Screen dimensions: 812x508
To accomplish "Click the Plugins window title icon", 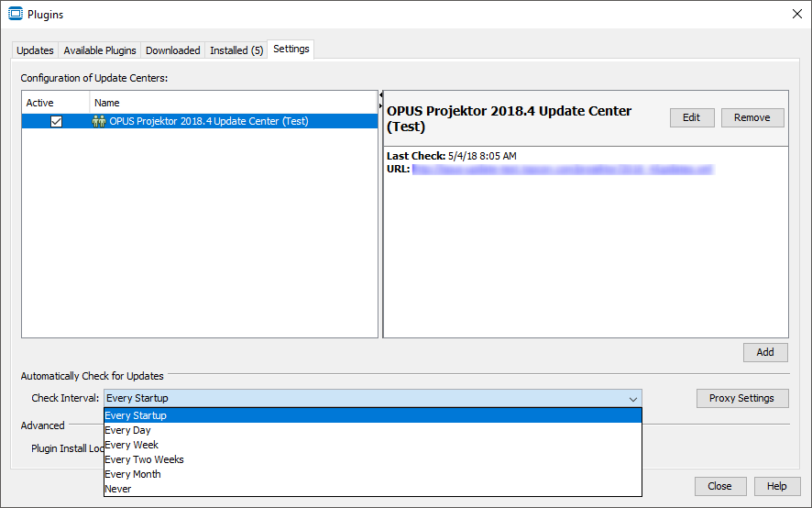I will tap(15, 14).
